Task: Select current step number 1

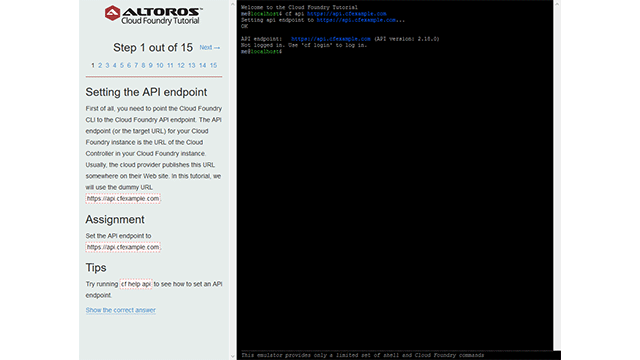Action: coord(93,65)
